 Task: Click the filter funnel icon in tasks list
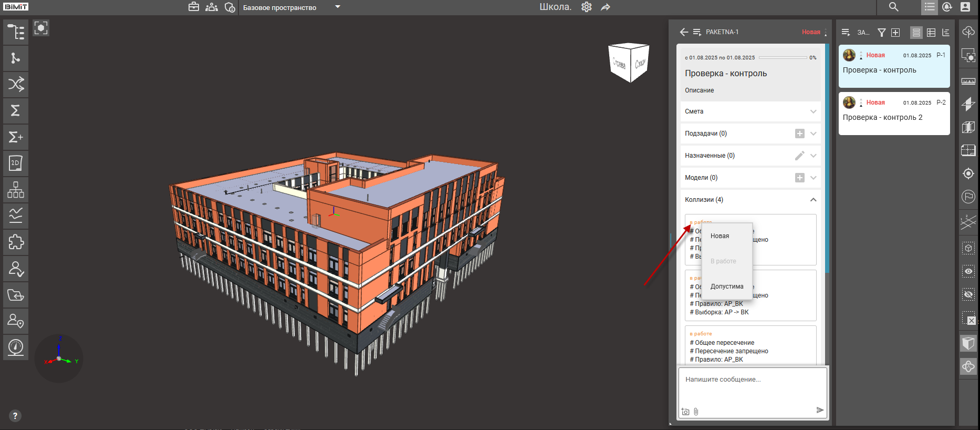click(x=882, y=33)
